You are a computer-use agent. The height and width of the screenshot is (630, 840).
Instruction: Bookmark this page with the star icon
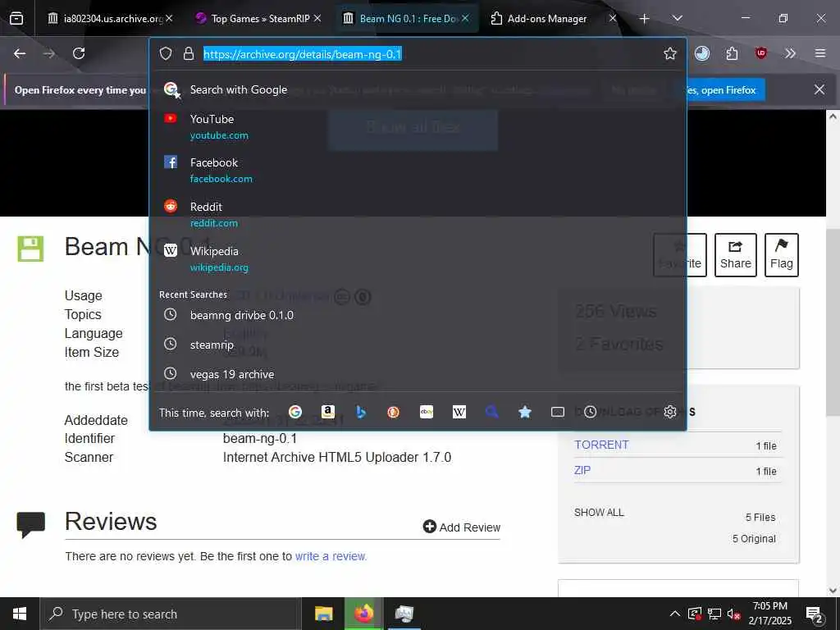[669, 53]
